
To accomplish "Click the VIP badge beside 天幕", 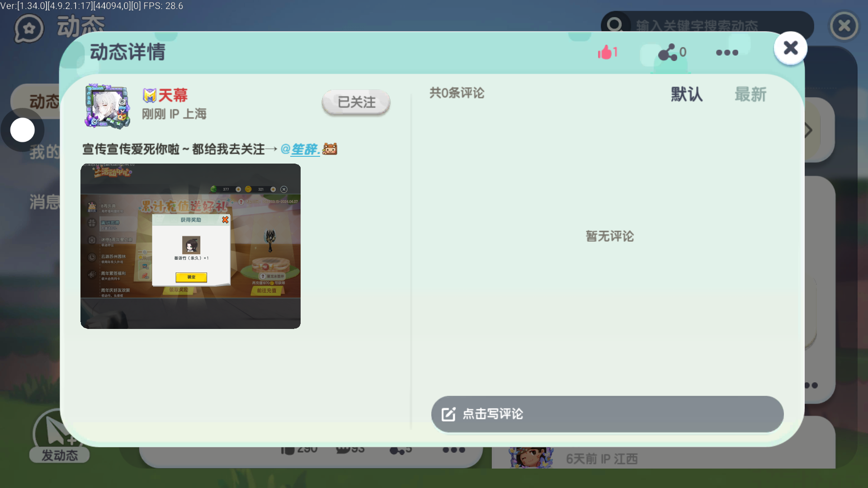I will point(149,95).
